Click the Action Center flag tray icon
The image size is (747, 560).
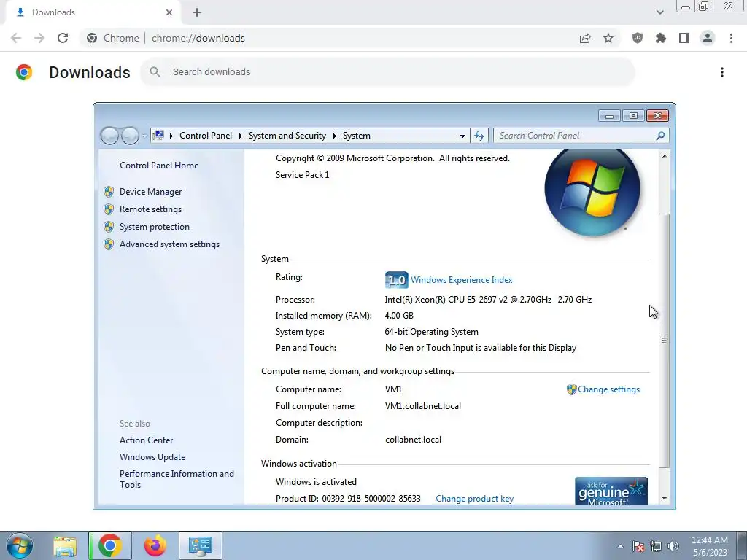(638, 546)
